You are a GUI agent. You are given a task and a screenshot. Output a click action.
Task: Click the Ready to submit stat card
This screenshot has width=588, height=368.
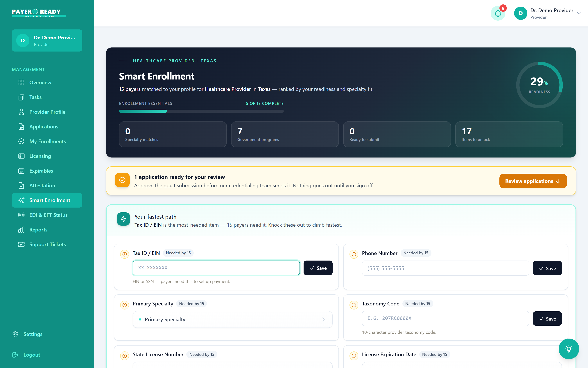[x=397, y=134]
